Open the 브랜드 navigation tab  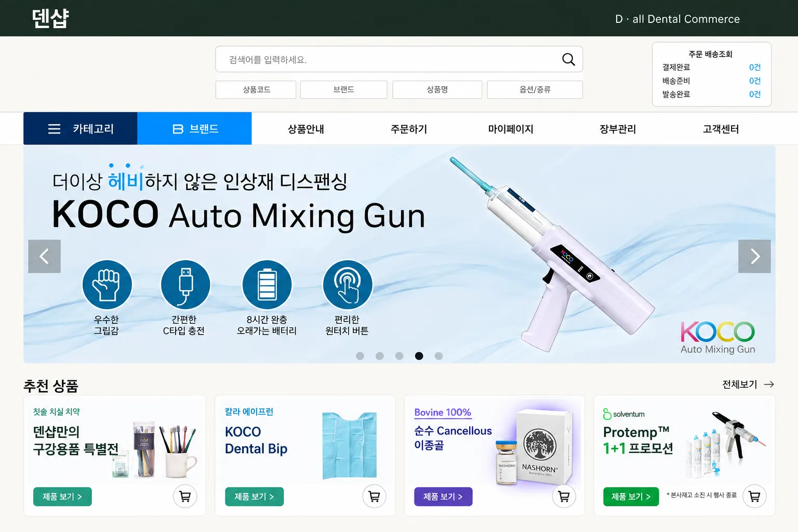tap(195, 128)
